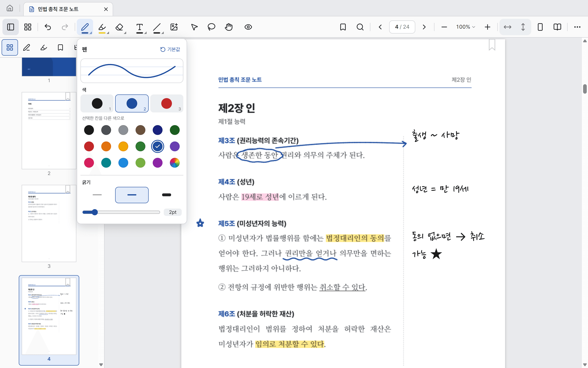The height and width of the screenshot is (368, 588).
Task: Undo the last stroke
Action: coord(48,27)
